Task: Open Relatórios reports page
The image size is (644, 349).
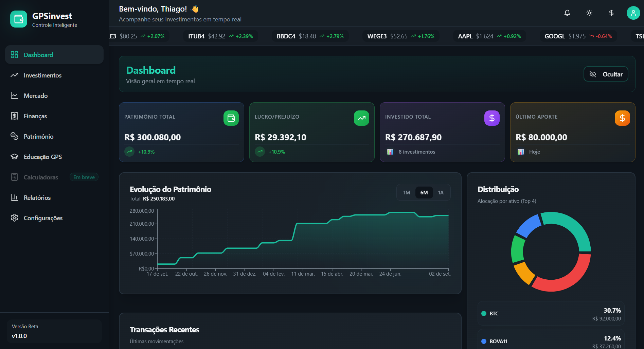Action: (54, 197)
